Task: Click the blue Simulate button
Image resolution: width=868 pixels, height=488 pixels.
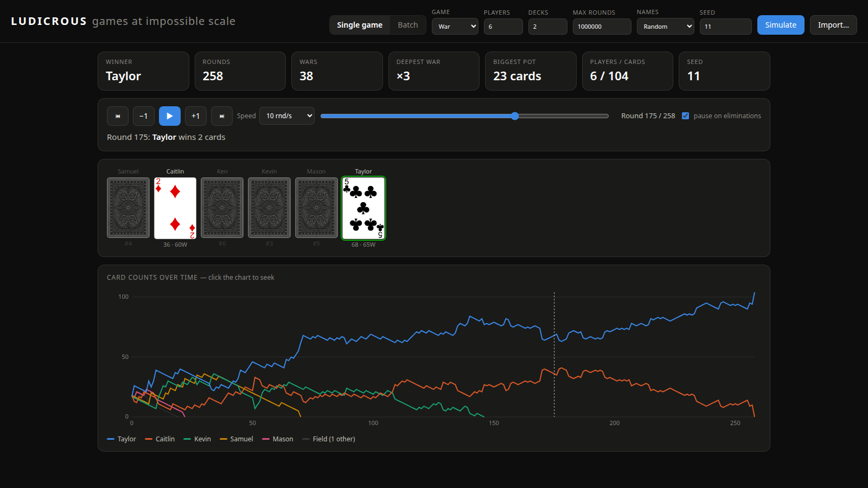Action: 781,25
